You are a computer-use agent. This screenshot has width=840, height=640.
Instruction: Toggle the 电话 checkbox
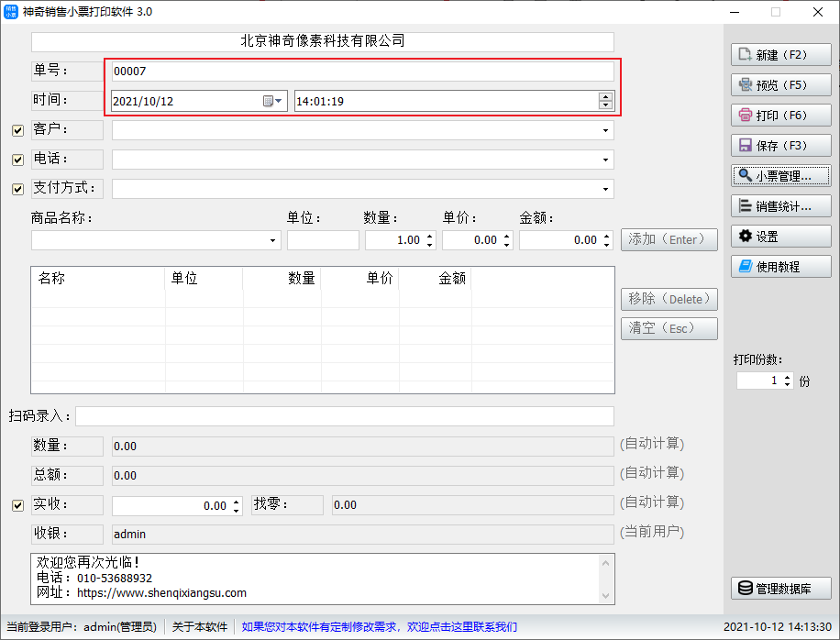(17, 160)
